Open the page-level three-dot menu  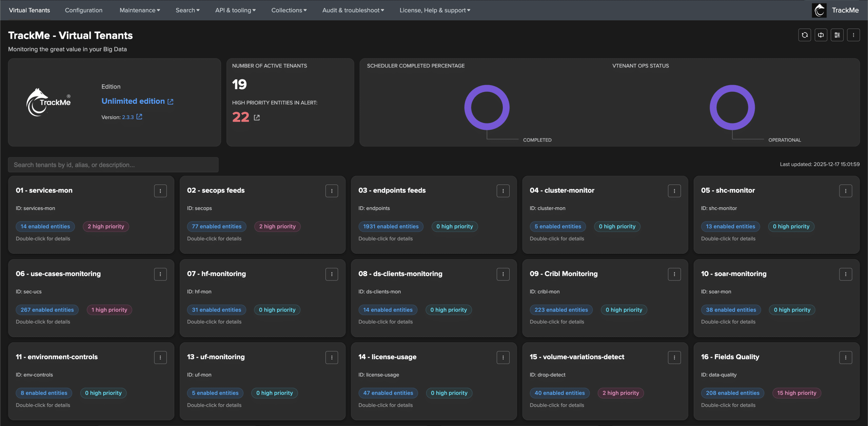pos(853,35)
